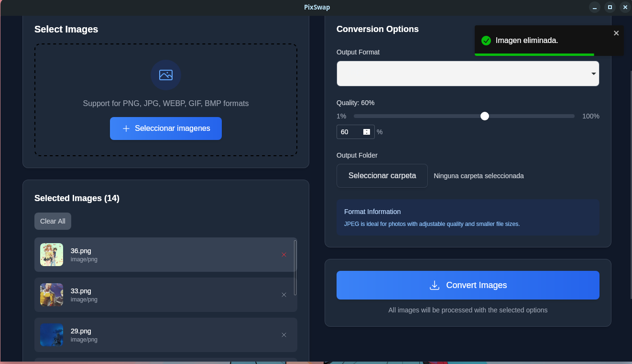The image size is (632, 364).
Task: Remove 33.png from the selected images
Action: coord(284,295)
